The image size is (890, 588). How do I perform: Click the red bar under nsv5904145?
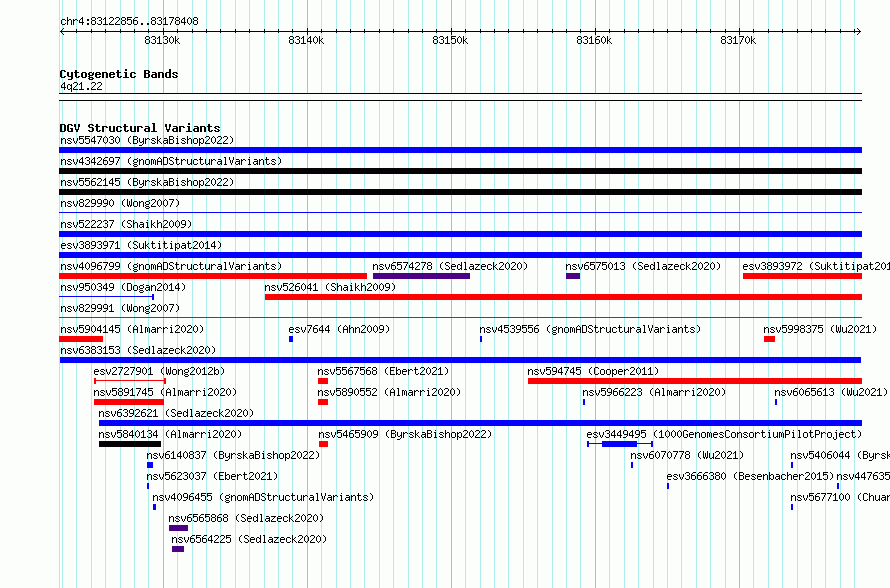(81, 339)
